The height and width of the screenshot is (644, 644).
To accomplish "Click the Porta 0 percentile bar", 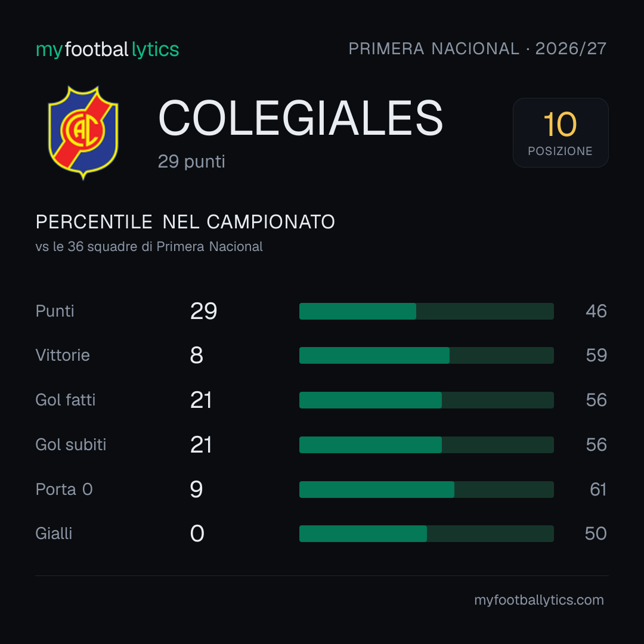I will point(426,490).
